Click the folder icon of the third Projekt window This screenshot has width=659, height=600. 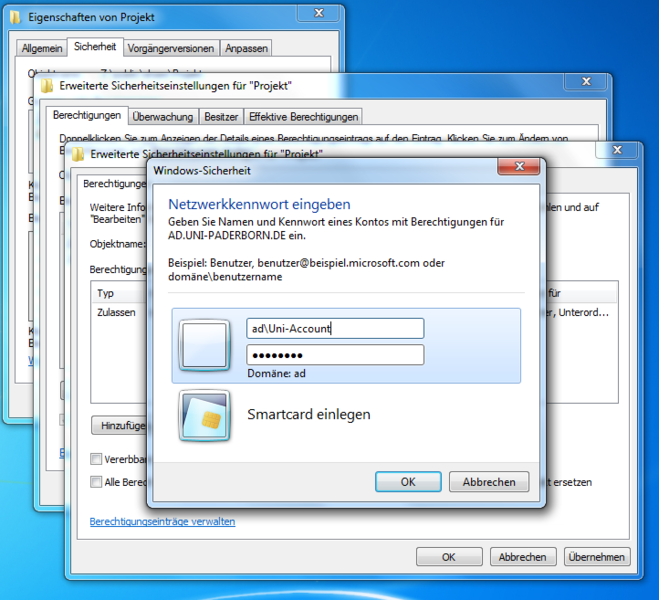[78, 154]
